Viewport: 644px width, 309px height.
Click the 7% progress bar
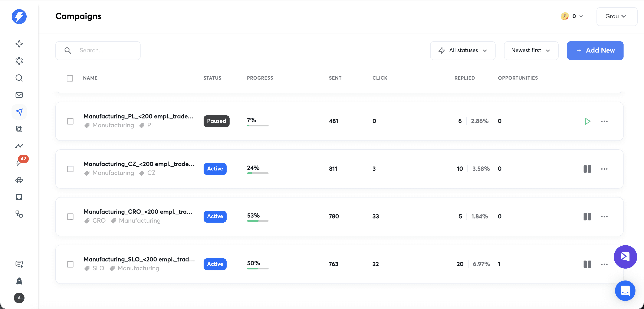[258, 126]
